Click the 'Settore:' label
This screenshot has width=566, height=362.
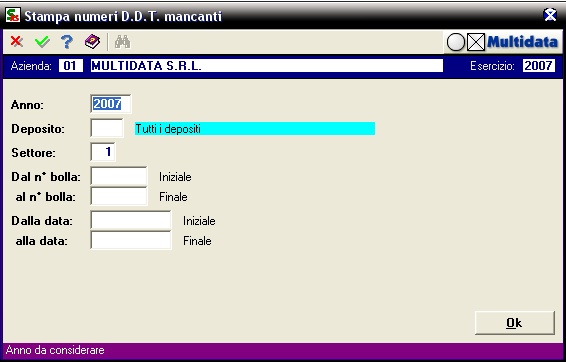pos(34,153)
